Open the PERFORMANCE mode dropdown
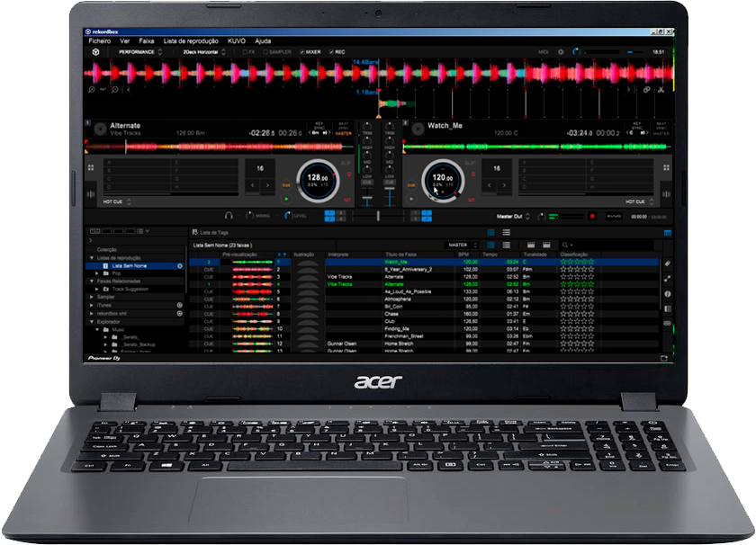This screenshot has width=756, height=545. click(x=139, y=52)
